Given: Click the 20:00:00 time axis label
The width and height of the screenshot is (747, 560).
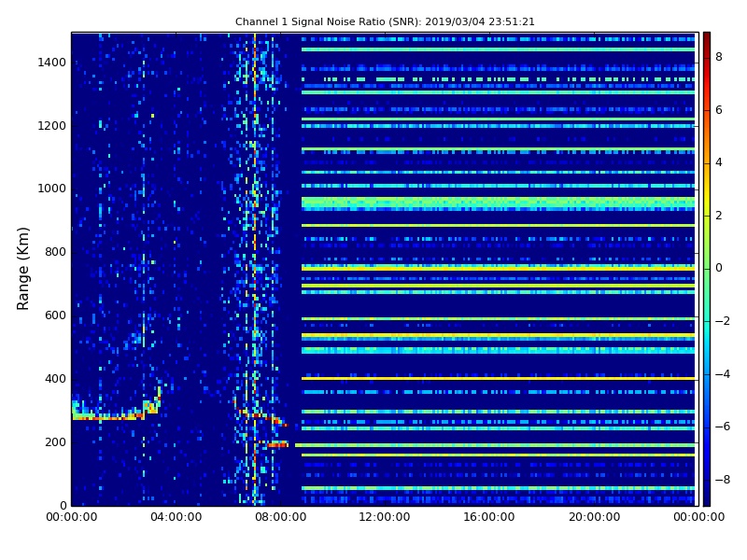Looking at the screenshot, I should (x=594, y=517).
